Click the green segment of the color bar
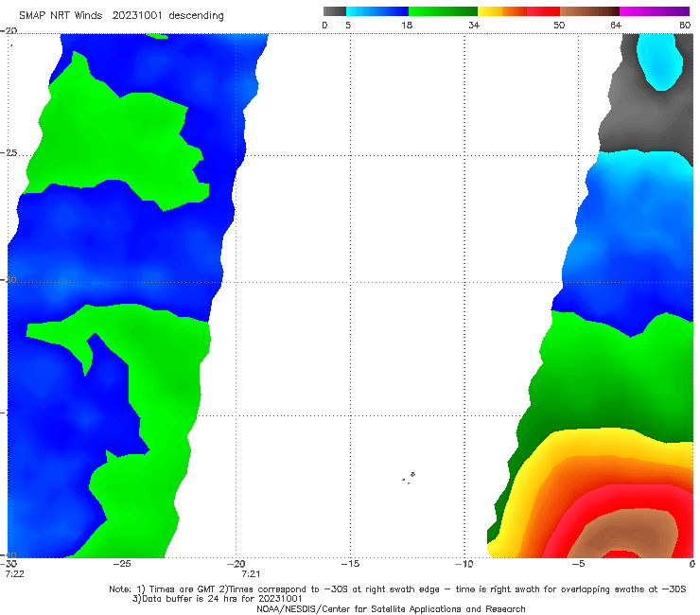The image size is (700, 615). click(443, 11)
